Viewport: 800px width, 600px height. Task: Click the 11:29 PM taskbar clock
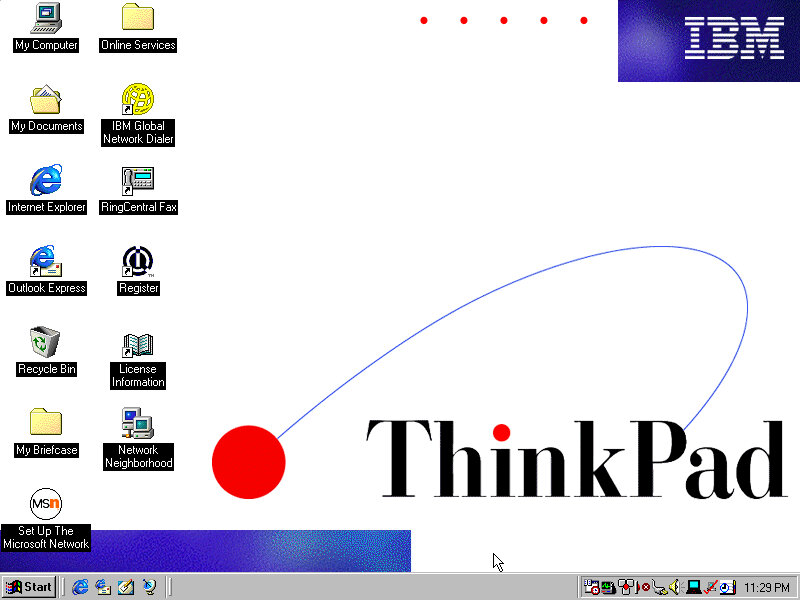(x=768, y=587)
